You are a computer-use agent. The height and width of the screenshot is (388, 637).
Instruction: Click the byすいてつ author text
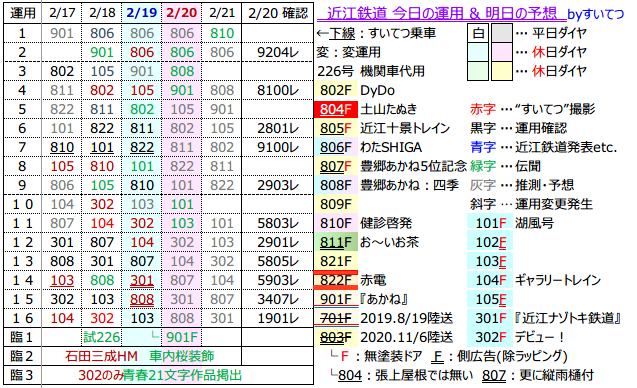(x=595, y=14)
